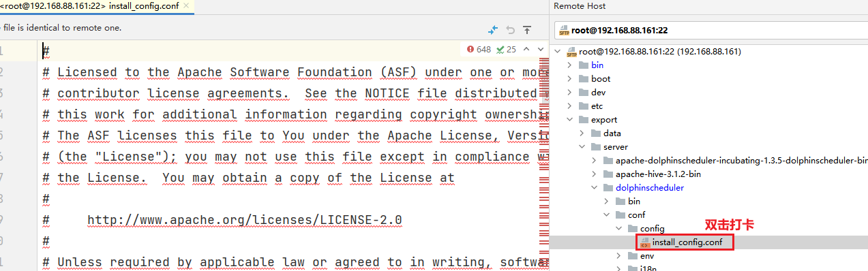Click the line 'the License. You may obtain'

coord(248,178)
